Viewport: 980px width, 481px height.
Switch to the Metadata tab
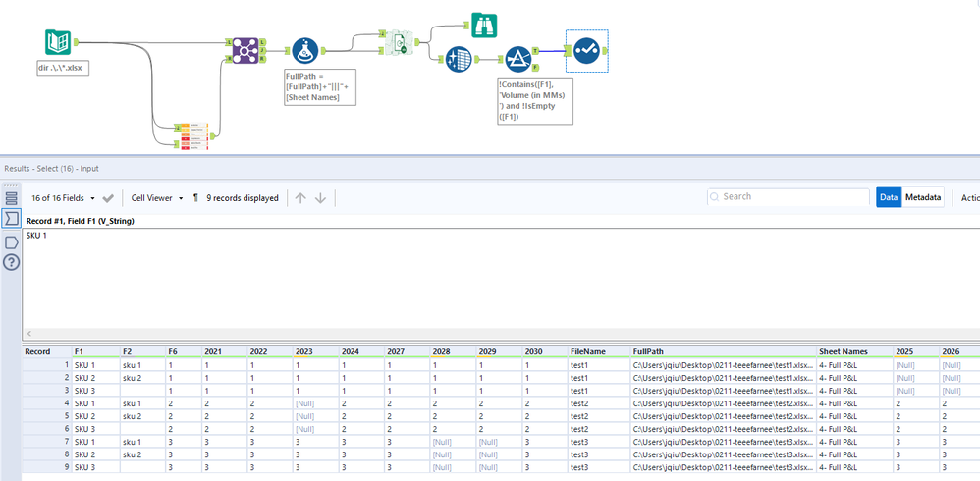[922, 197]
